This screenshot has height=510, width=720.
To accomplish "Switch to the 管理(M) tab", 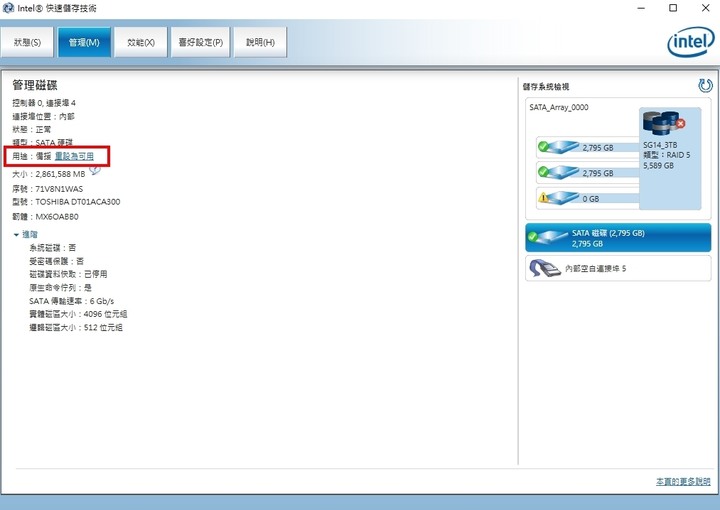I will click(x=84, y=42).
